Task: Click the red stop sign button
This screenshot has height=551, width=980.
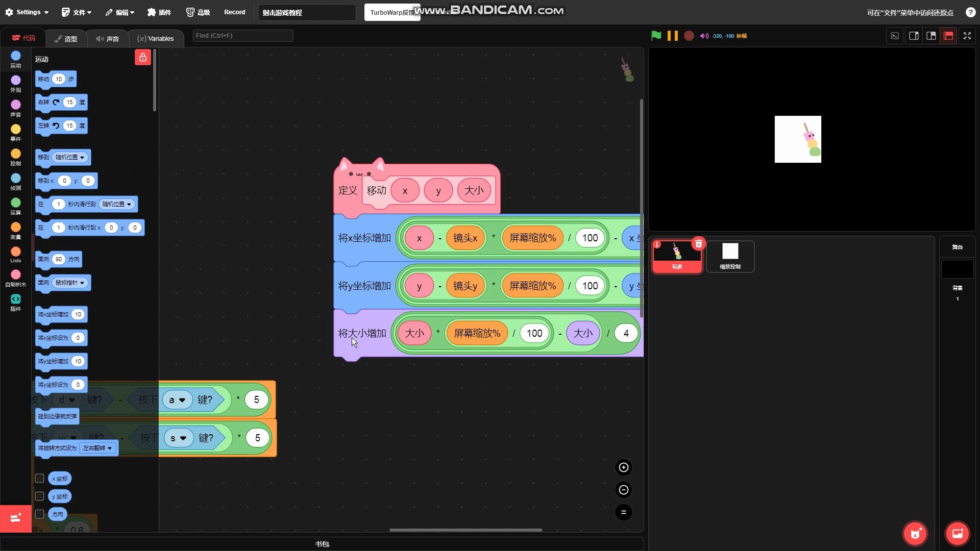Action: 689,36
